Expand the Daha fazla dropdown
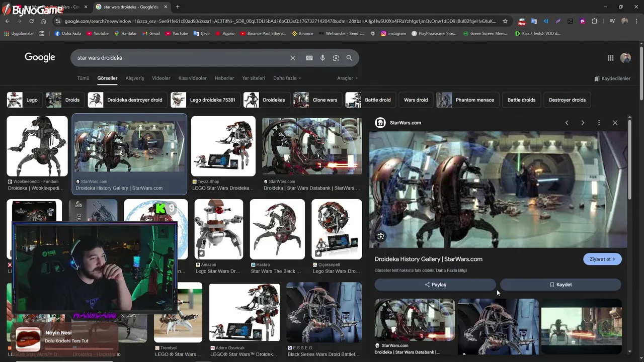This screenshot has width=644, height=362. tap(287, 78)
